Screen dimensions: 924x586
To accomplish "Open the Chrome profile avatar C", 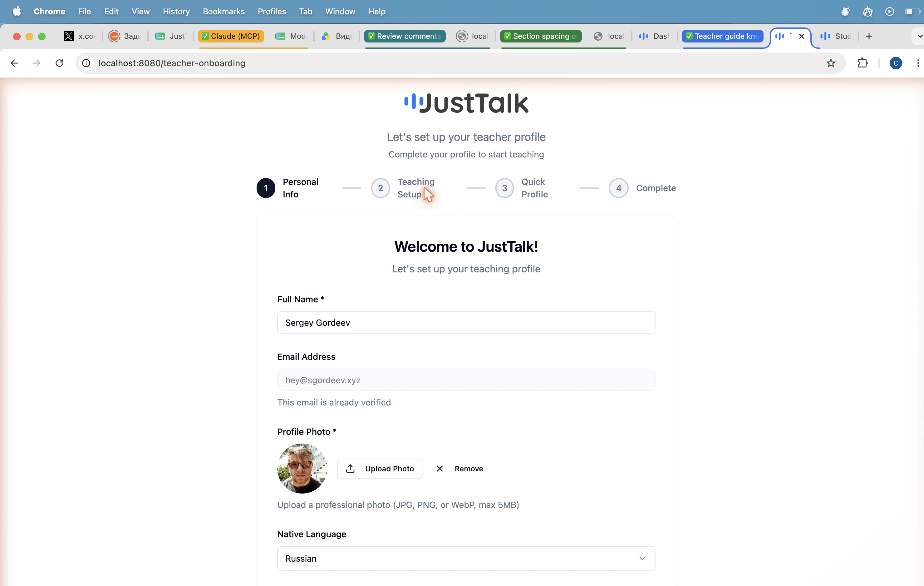I will click(896, 63).
